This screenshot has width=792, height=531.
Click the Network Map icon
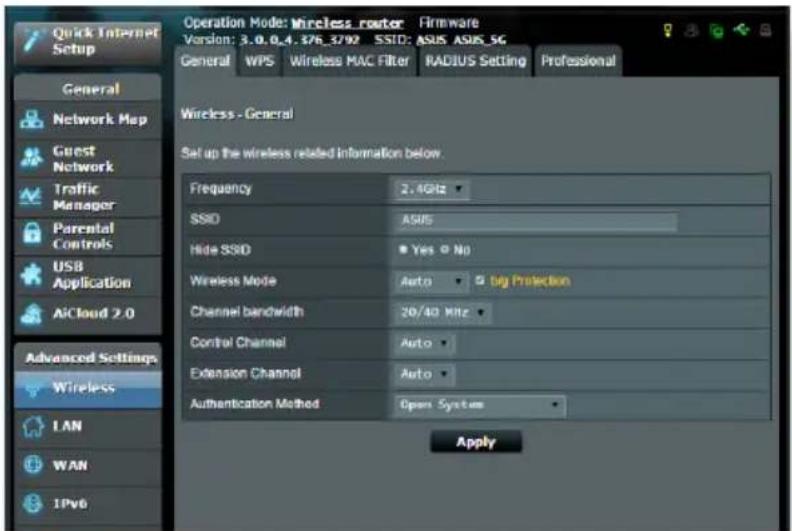tap(32, 120)
